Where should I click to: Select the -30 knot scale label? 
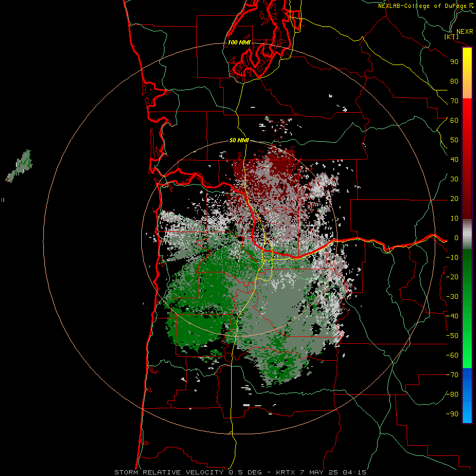point(452,297)
